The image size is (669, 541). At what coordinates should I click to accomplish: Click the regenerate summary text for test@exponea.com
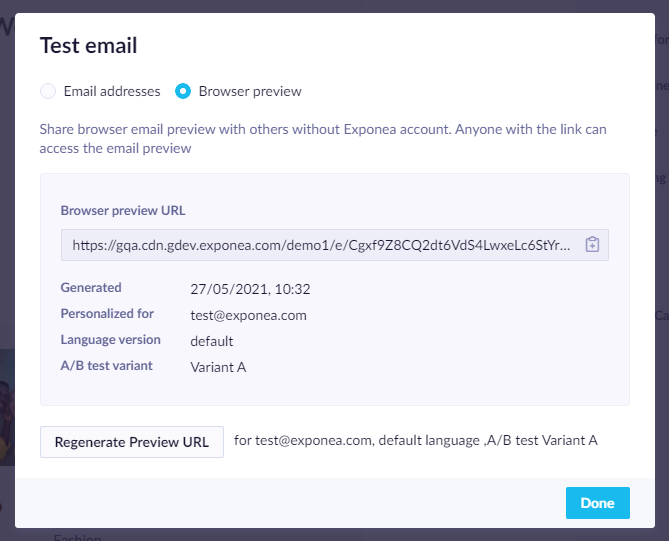pos(416,440)
